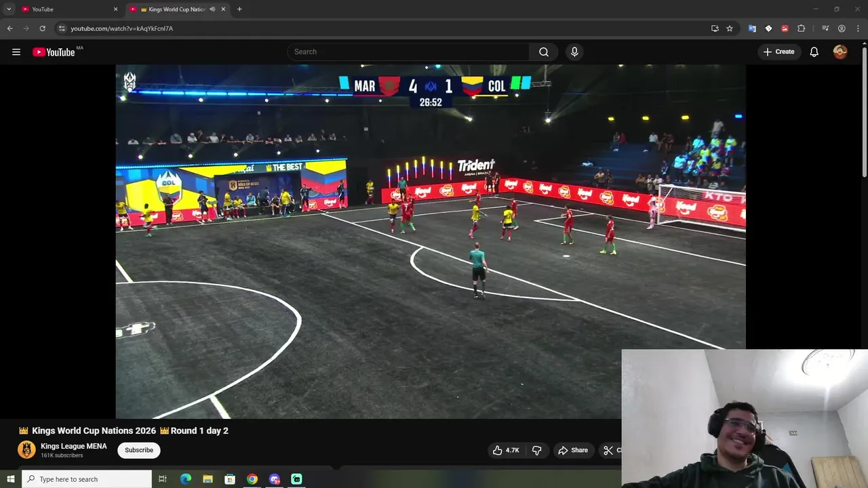Go back with browser back arrow
This screenshot has height=488, width=868.
click(x=9, y=28)
